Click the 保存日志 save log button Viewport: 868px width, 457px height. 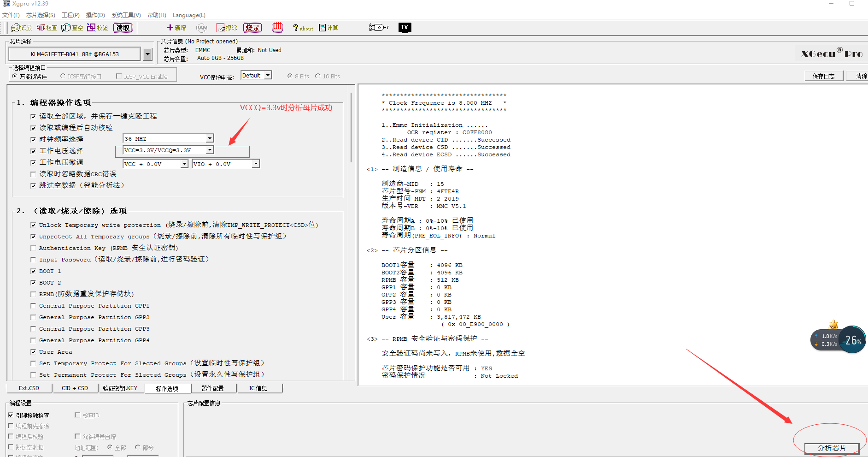(x=823, y=76)
